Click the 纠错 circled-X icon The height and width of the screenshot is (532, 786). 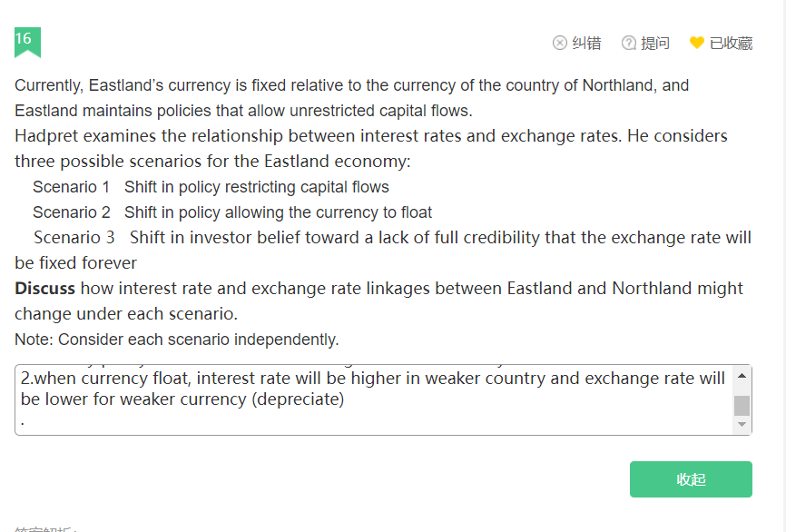(559, 43)
